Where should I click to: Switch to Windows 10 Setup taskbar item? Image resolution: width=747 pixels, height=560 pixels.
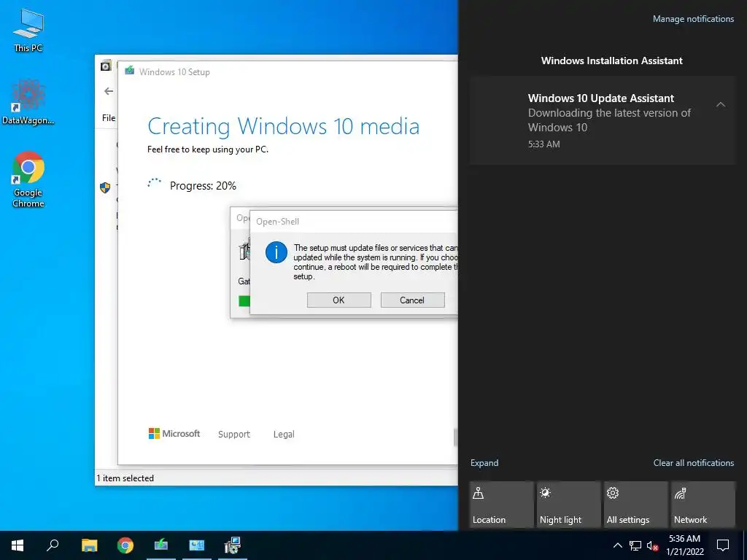[161, 545]
